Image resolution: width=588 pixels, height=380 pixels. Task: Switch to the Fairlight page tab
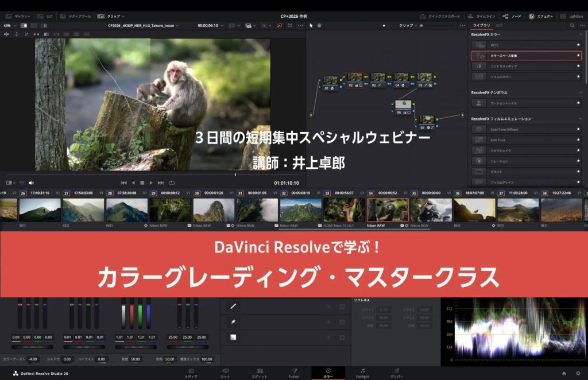point(362,373)
